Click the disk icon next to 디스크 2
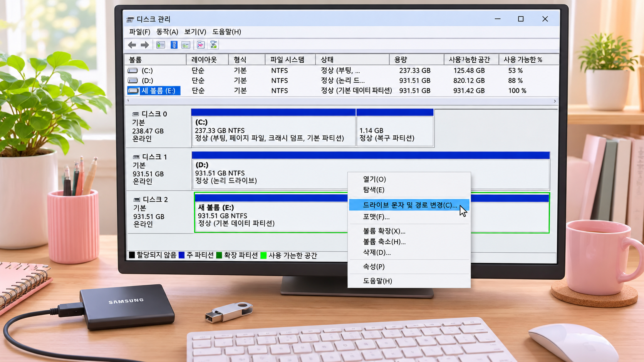This screenshot has width=644, height=362. click(x=137, y=200)
